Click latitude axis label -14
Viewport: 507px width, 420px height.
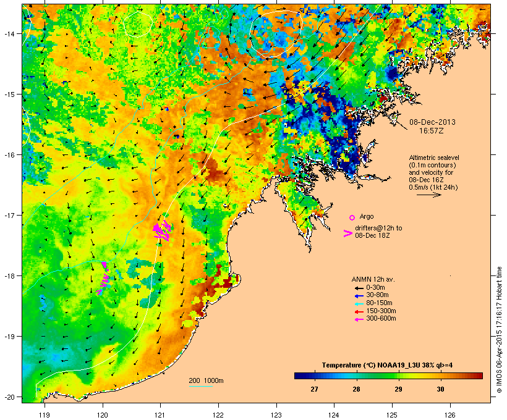click(x=9, y=33)
